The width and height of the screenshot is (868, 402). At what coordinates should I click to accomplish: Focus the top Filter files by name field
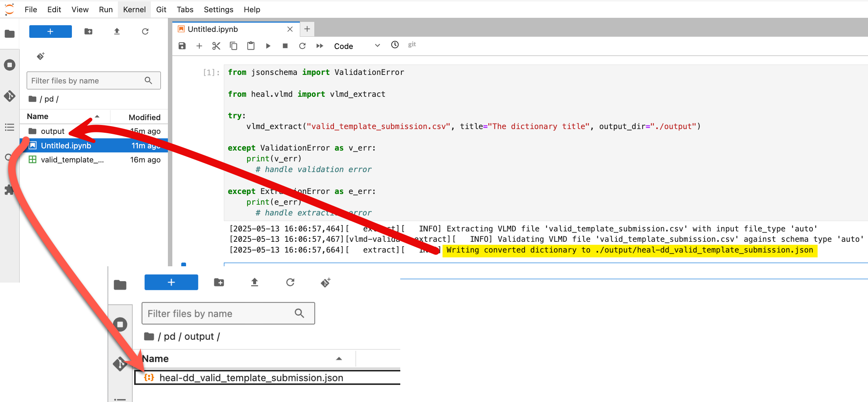pyautogui.click(x=94, y=80)
